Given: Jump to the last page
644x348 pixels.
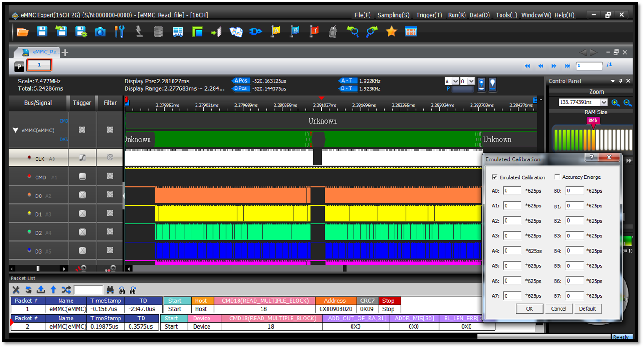Looking at the screenshot, I should click(x=568, y=66).
